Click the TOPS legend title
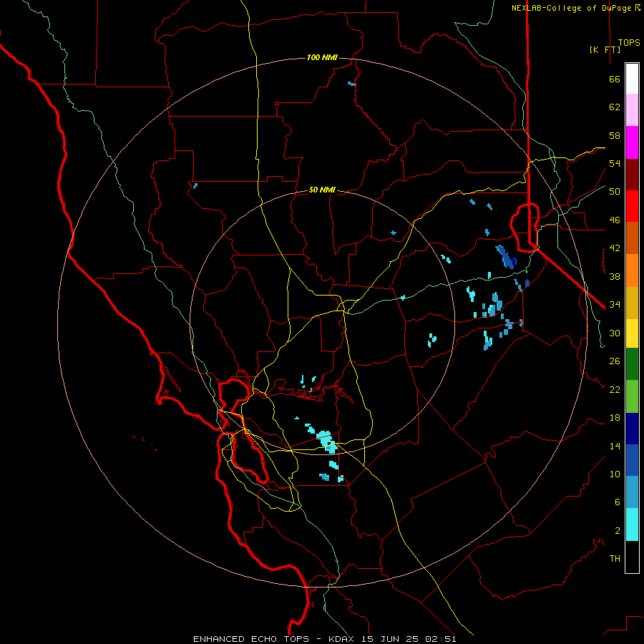The width and height of the screenshot is (644, 644). pos(629,42)
